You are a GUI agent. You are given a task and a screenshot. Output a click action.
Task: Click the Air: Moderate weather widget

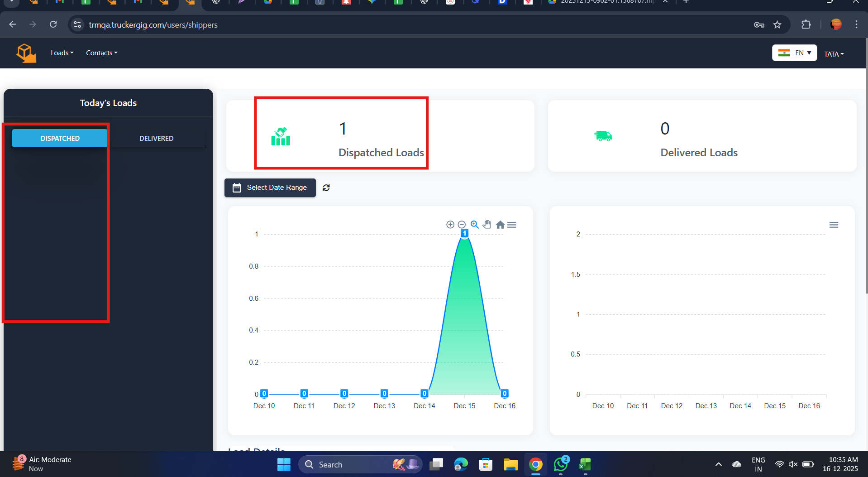click(42, 464)
